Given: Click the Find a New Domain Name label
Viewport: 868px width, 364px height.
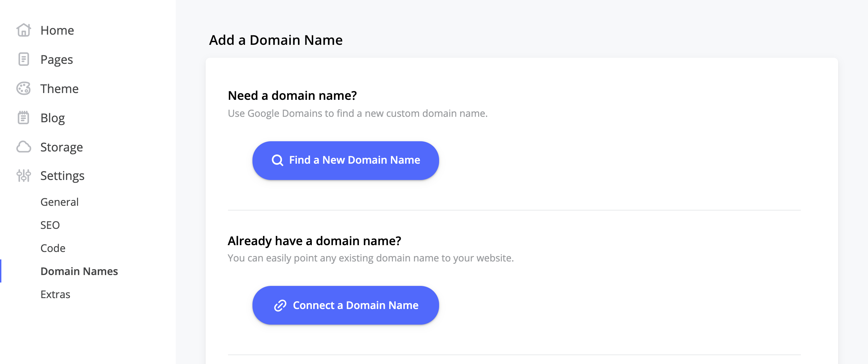Looking at the screenshot, I should [354, 160].
